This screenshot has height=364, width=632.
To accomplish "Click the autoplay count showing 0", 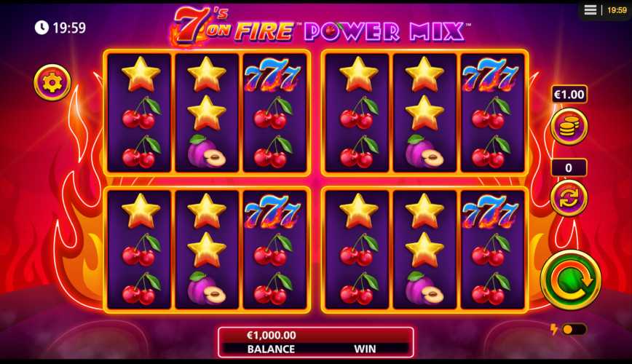I will click(569, 167).
